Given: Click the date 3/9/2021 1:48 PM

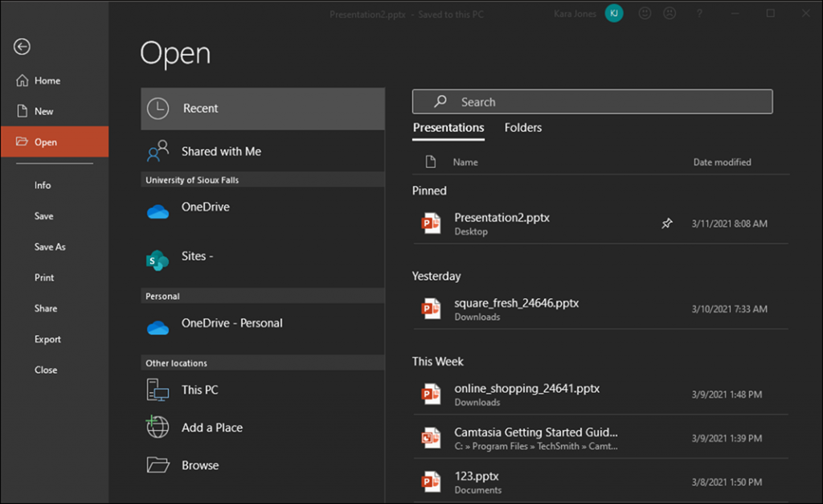Looking at the screenshot, I should pos(727,395).
